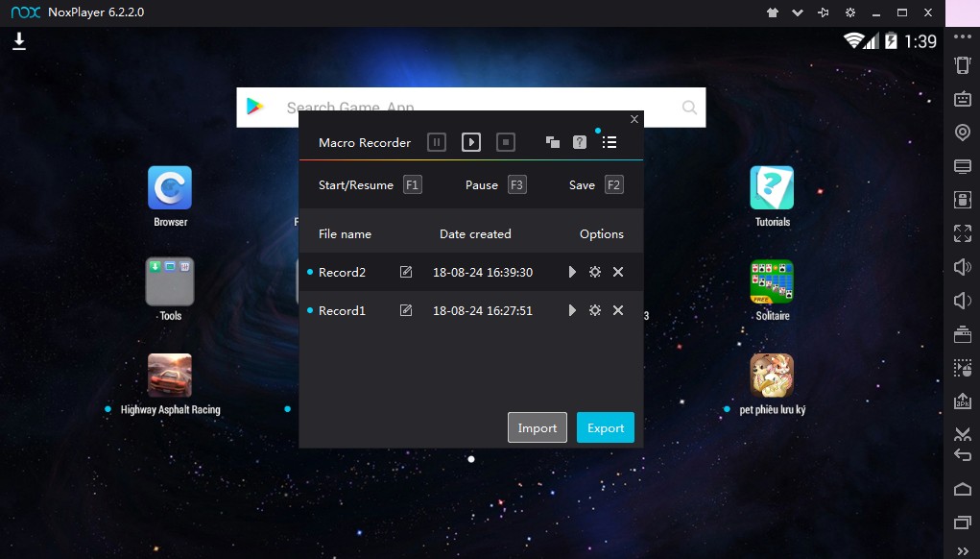Viewport: 980px width, 559px height.
Task: Toggle the macro list view icon
Action: pyautogui.click(x=610, y=142)
